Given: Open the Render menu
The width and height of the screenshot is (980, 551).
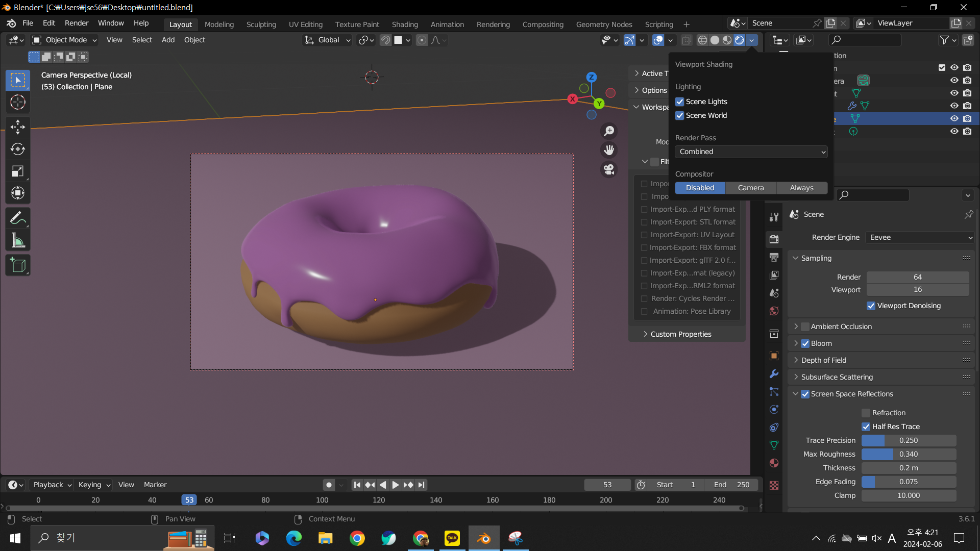Looking at the screenshot, I should pyautogui.click(x=77, y=23).
